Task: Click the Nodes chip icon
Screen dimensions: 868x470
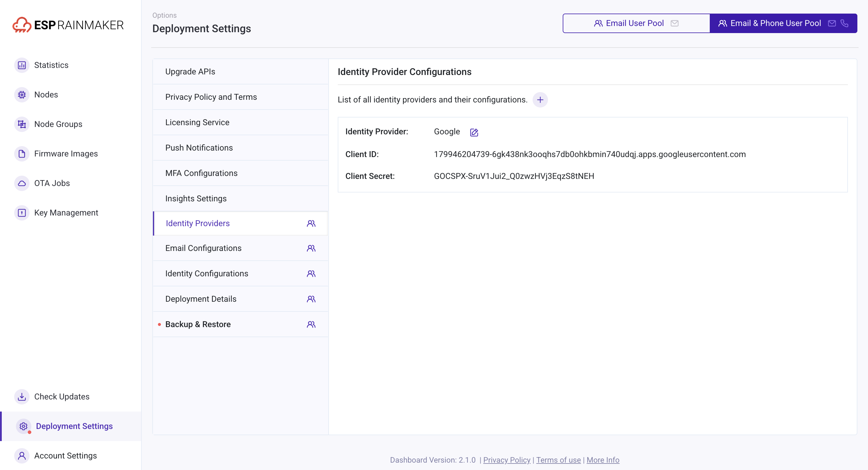Action: [x=22, y=95]
